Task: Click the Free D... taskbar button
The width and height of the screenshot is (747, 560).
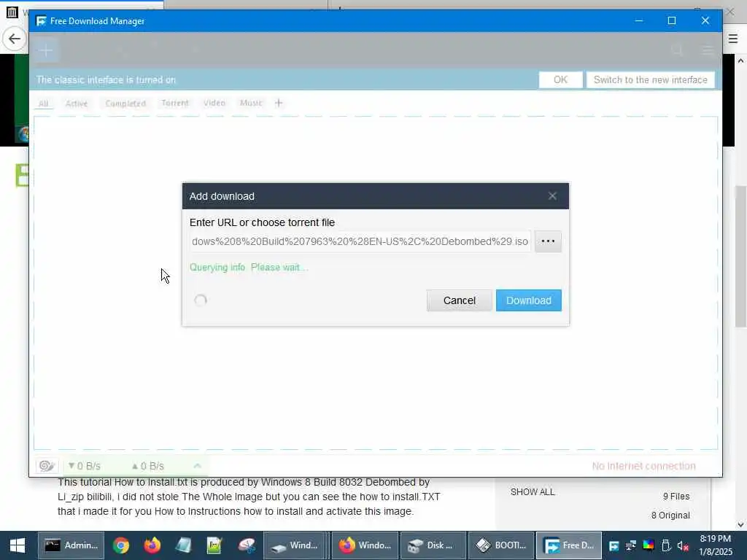Action: [569, 545]
